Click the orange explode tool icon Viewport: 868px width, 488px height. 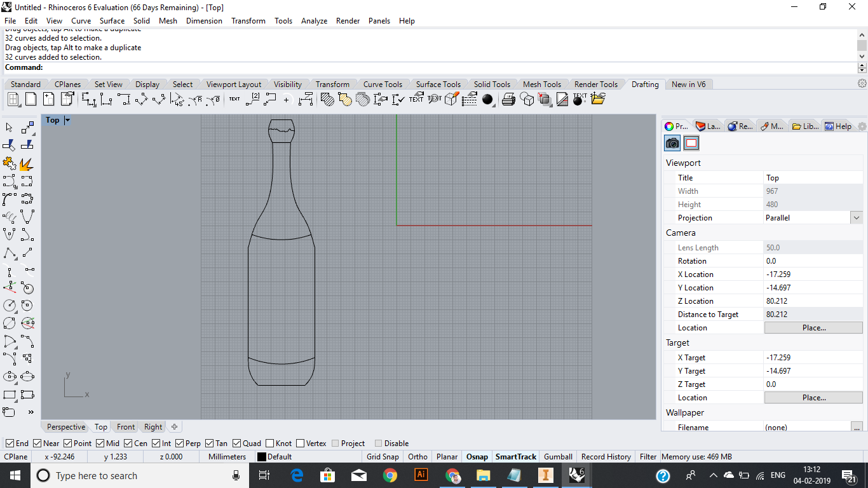(x=27, y=165)
